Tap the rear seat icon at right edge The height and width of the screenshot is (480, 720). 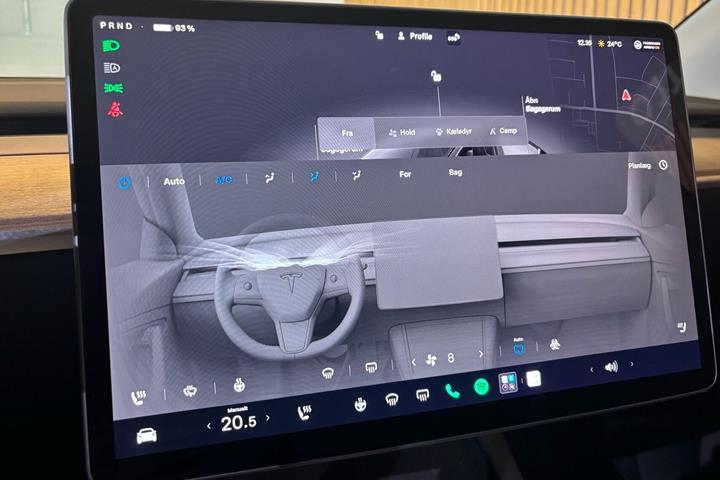(x=682, y=327)
